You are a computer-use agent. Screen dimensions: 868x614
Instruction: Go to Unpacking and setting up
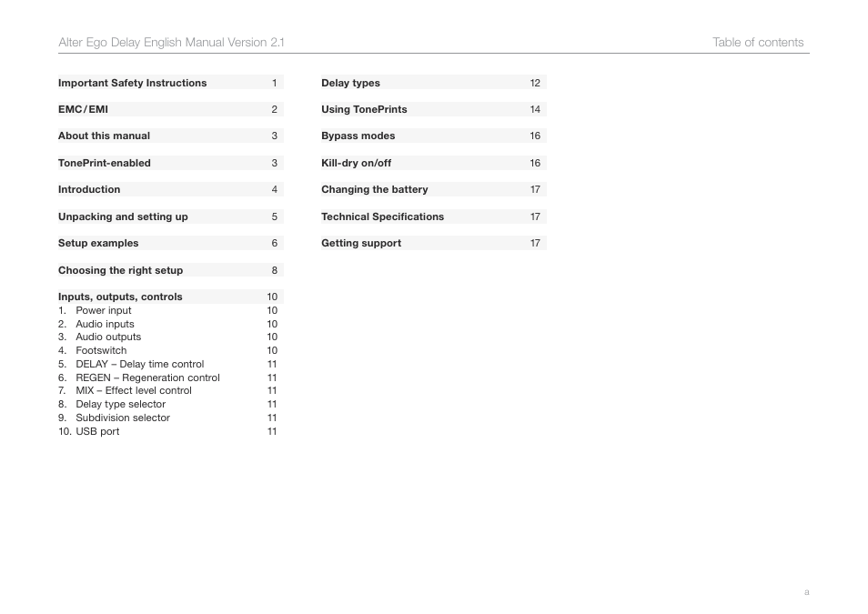tap(170, 216)
